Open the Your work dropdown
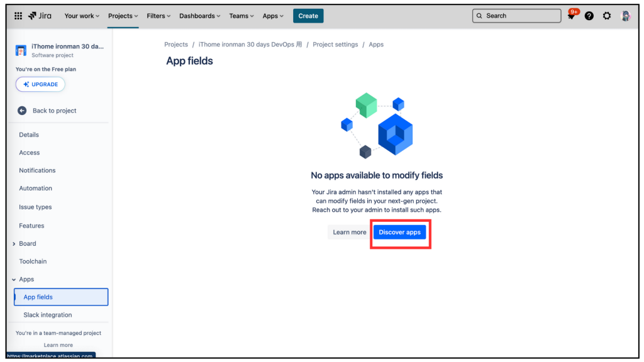644x362 pixels. coord(82,16)
